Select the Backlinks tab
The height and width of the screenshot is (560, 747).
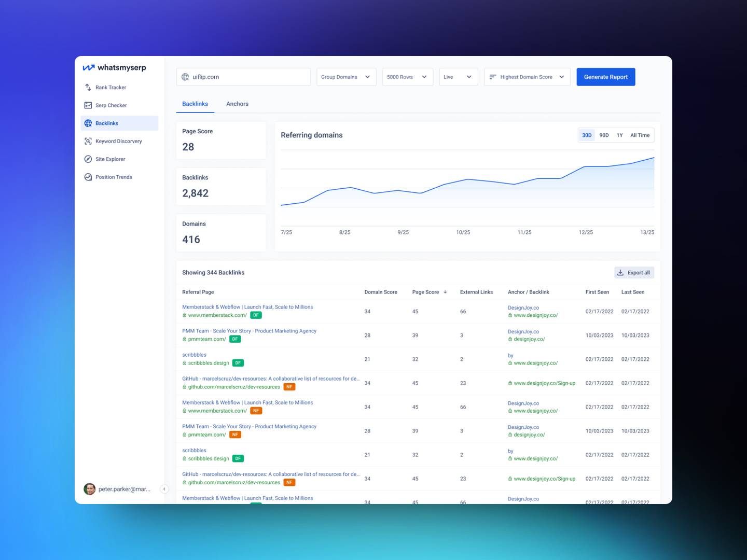195,104
